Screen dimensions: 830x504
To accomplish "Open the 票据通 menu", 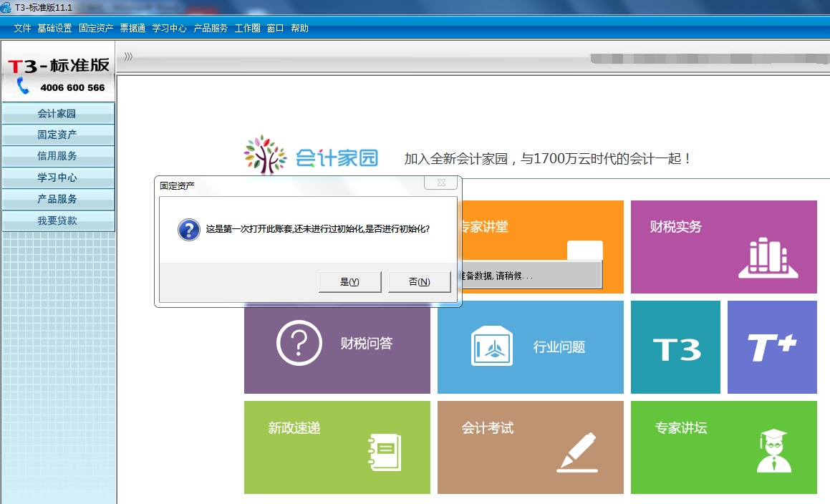I will (132, 28).
